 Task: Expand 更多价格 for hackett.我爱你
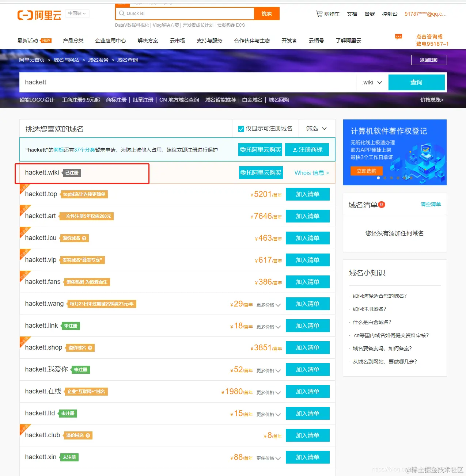pos(268,370)
